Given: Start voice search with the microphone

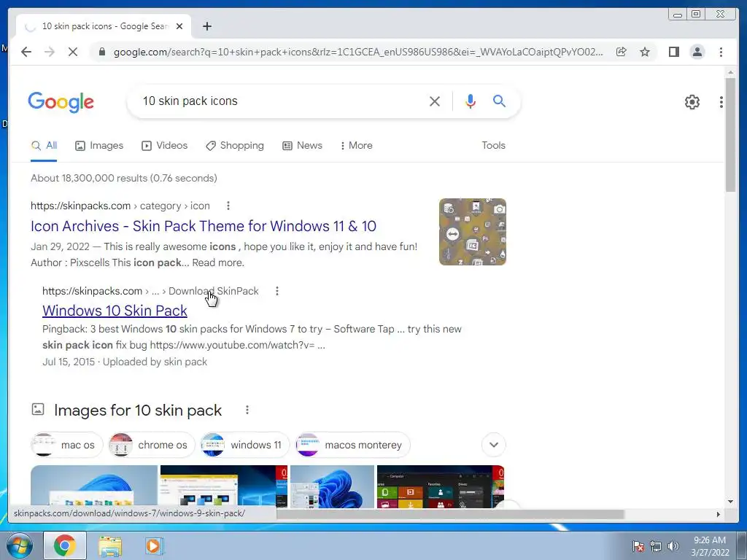Looking at the screenshot, I should [471, 101].
